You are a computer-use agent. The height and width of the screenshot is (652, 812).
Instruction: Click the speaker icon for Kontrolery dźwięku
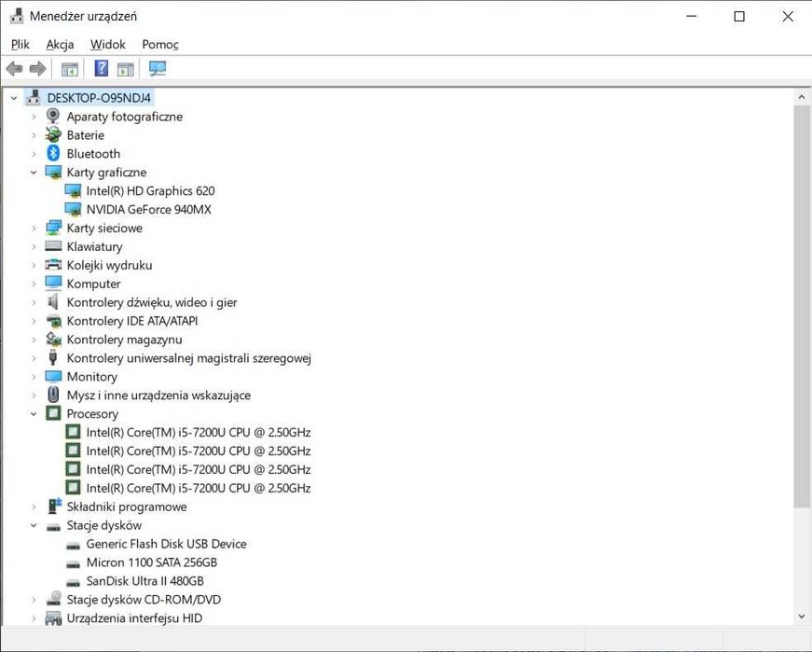coord(53,301)
